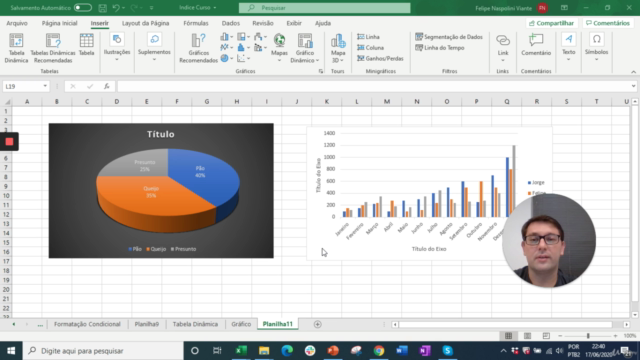Open Tabelas Dinâmicas Recomendadas
The image size is (640, 360).
[53, 48]
